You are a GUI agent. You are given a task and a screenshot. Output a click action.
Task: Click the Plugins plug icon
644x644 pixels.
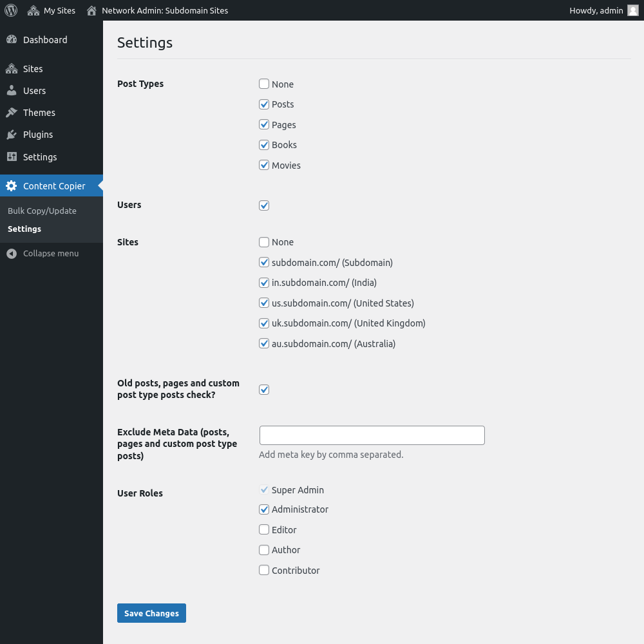pos(12,135)
